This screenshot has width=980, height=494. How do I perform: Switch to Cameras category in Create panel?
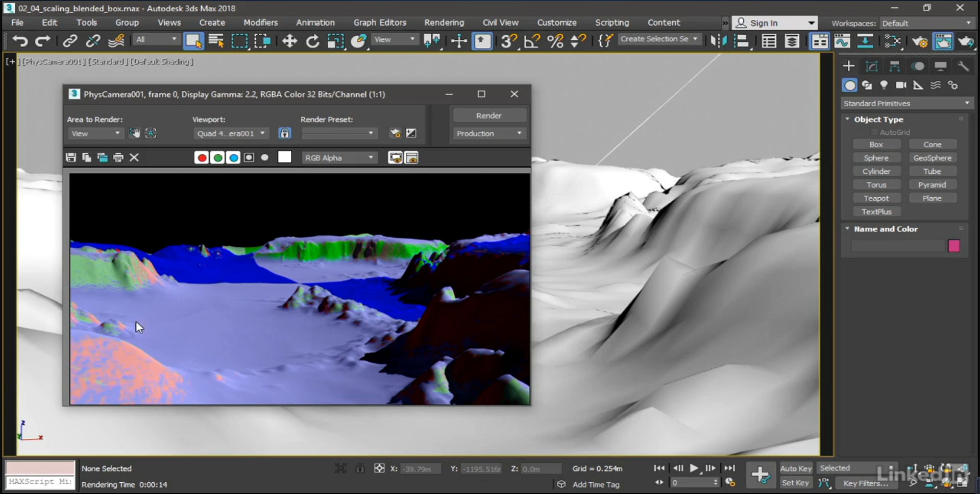pos(901,85)
